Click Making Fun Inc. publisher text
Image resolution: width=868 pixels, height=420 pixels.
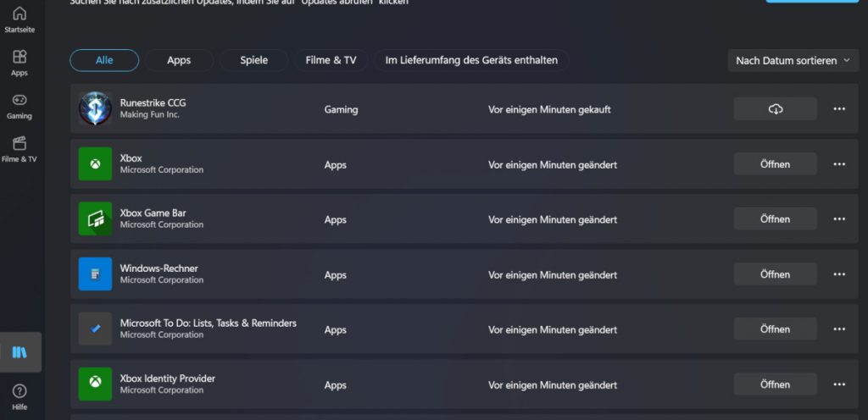point(149,115)
